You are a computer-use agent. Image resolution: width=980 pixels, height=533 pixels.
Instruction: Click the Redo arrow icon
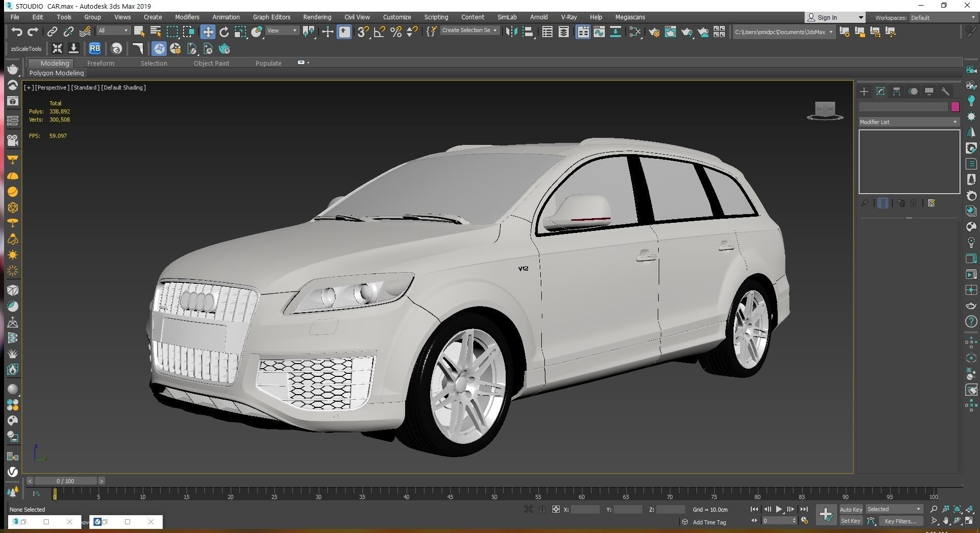tap(33, 32)
